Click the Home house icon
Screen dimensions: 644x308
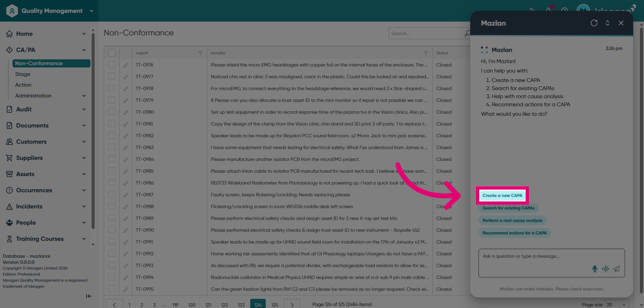click(9, 34)
